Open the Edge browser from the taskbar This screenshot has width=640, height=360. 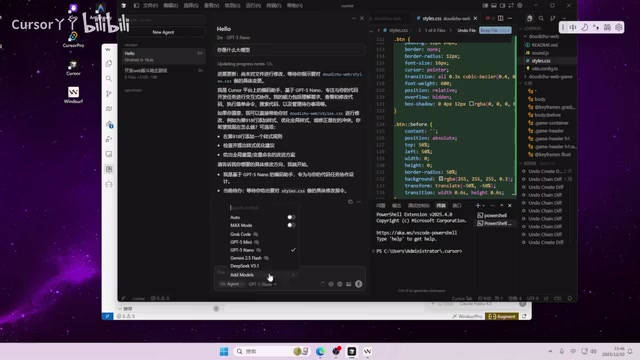320,351
